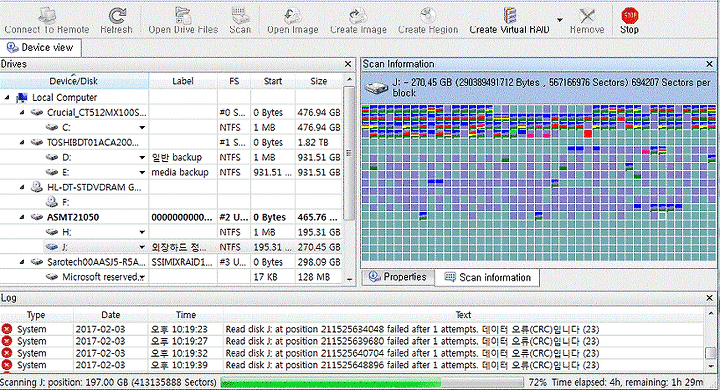Select the E: media backup partition

(171, 172)
